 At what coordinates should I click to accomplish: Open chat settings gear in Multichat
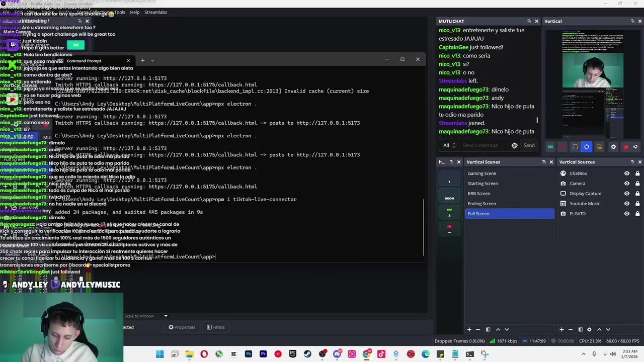[x=514, y=146]
